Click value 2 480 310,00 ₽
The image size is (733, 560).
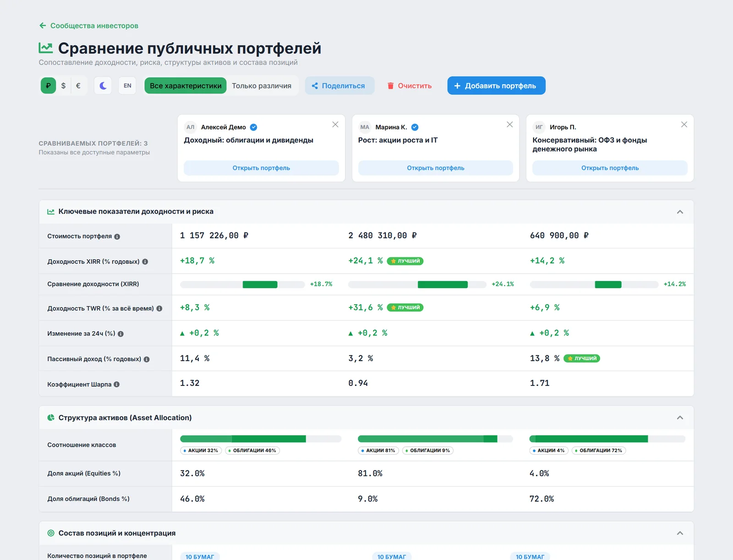(383, 236)
